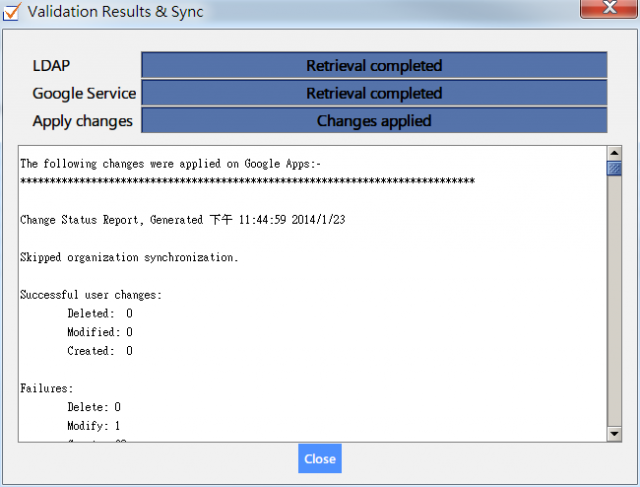Click the 'Created: 0' line
This screenshot has height=487, width=640.
[x=100, y=351]
